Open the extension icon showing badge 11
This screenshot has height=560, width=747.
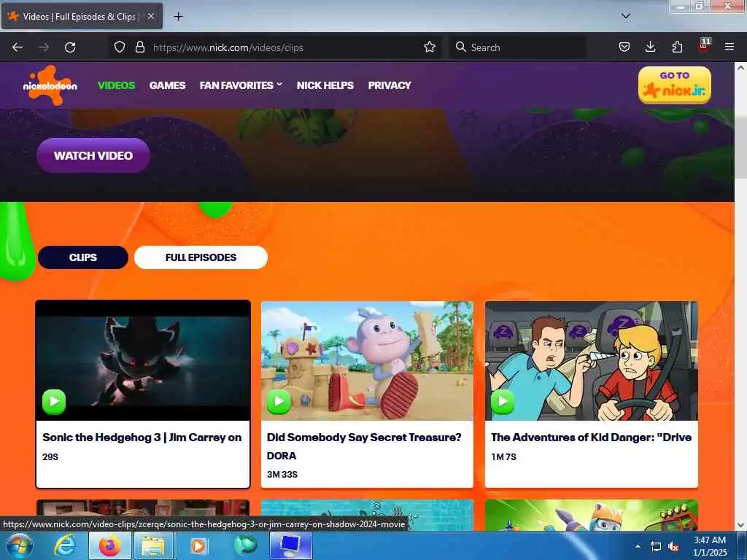tap(704, 46)
